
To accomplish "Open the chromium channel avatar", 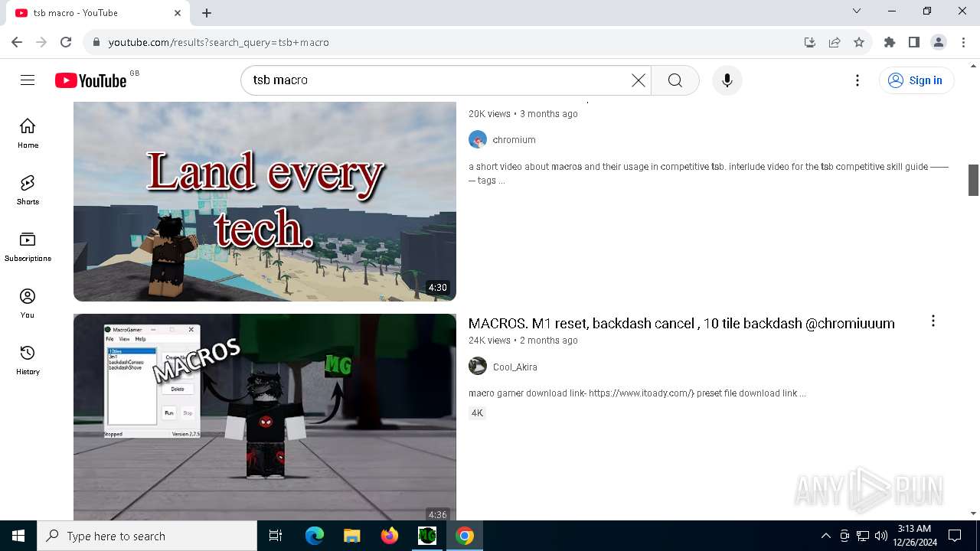I will pos(478,140).
